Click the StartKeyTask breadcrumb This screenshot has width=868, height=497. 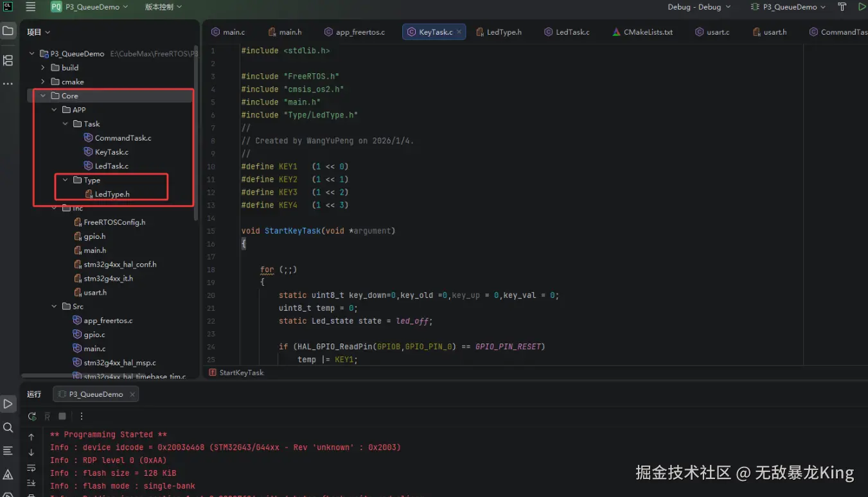(236, 372)
